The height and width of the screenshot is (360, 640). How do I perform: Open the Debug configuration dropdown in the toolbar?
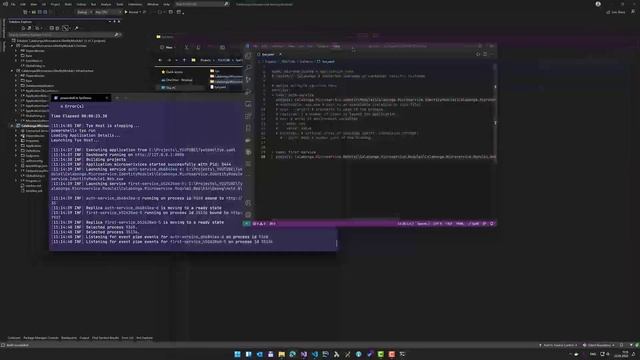tap(83, 12)
